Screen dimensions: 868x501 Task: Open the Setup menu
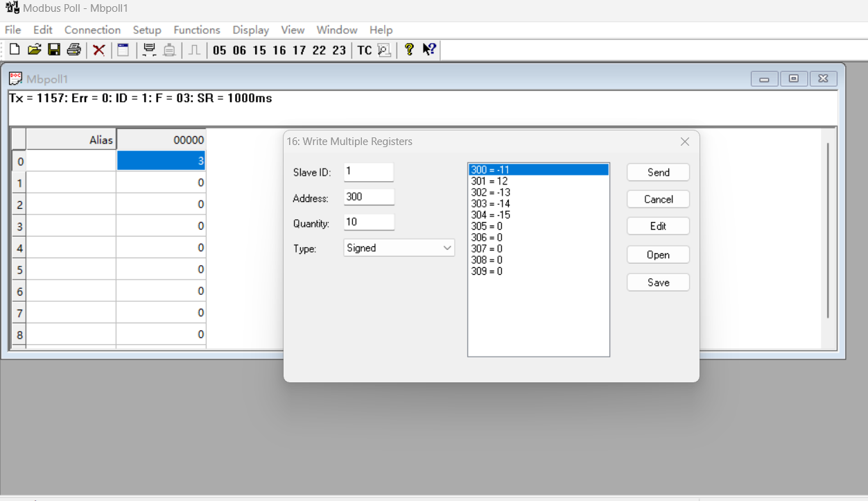147,30
